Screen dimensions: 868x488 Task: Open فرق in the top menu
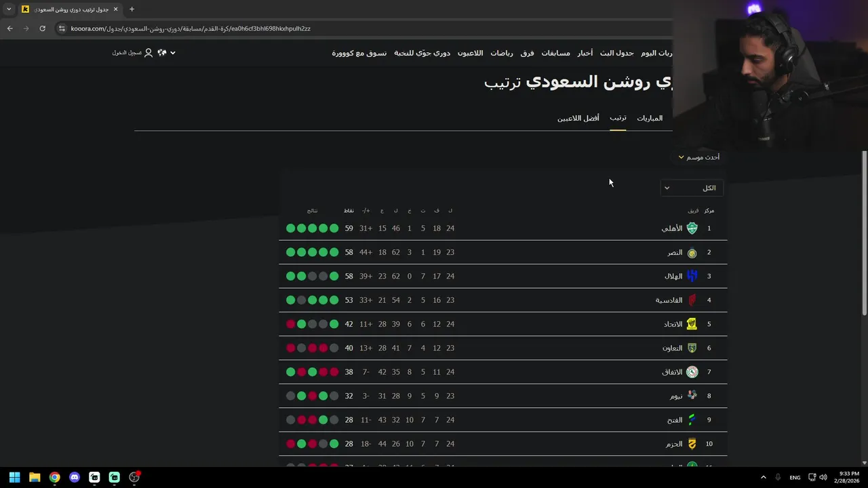point(527,53)
